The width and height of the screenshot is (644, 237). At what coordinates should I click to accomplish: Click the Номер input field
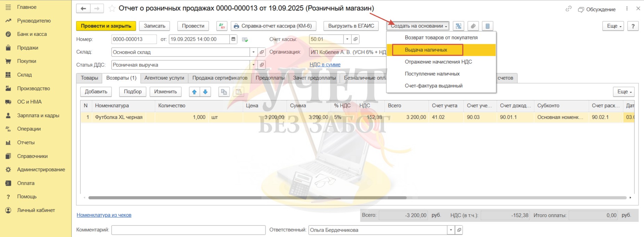pyautogui.click(x=134, y=39)
